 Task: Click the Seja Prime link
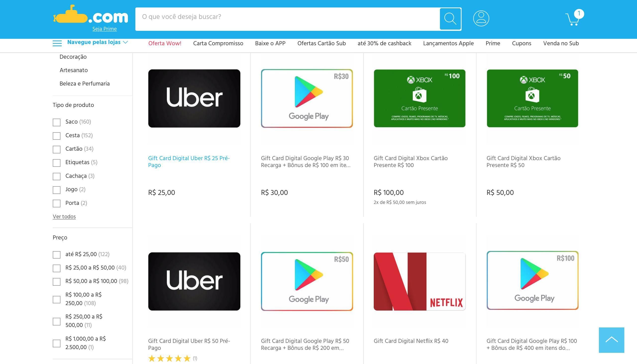pyautogui.click(x=105, y=29)
